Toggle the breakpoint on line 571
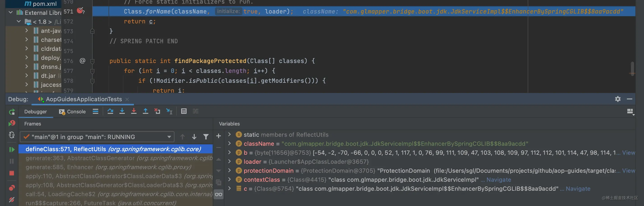Screen dimensions: 644x206 pos(80,11)
